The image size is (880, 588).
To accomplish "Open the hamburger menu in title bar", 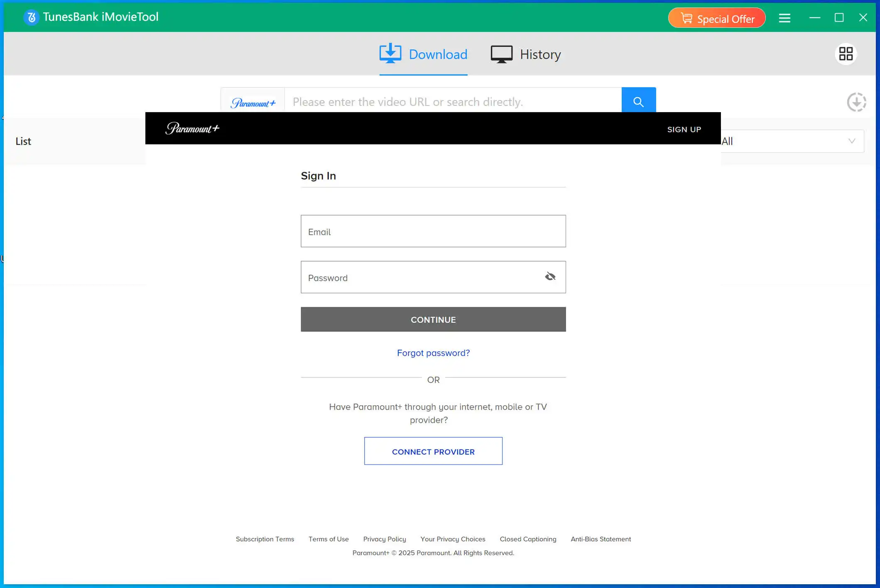I will point(784,18).
